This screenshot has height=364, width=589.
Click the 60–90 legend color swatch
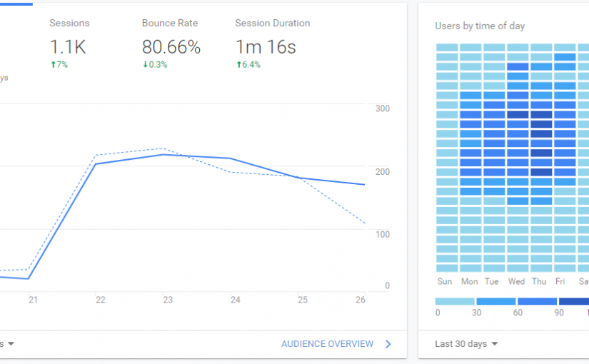pos(537,301)
